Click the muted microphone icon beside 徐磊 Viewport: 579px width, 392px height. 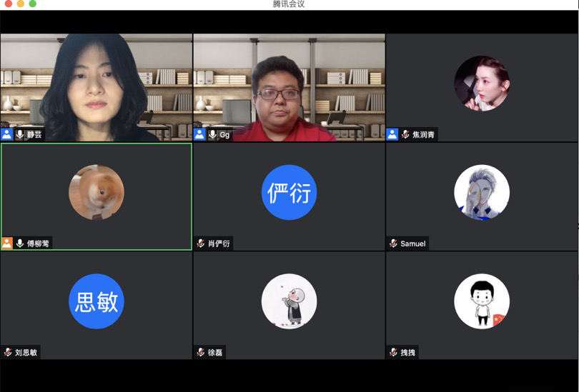pyautogui.click(x=201, y=352)
